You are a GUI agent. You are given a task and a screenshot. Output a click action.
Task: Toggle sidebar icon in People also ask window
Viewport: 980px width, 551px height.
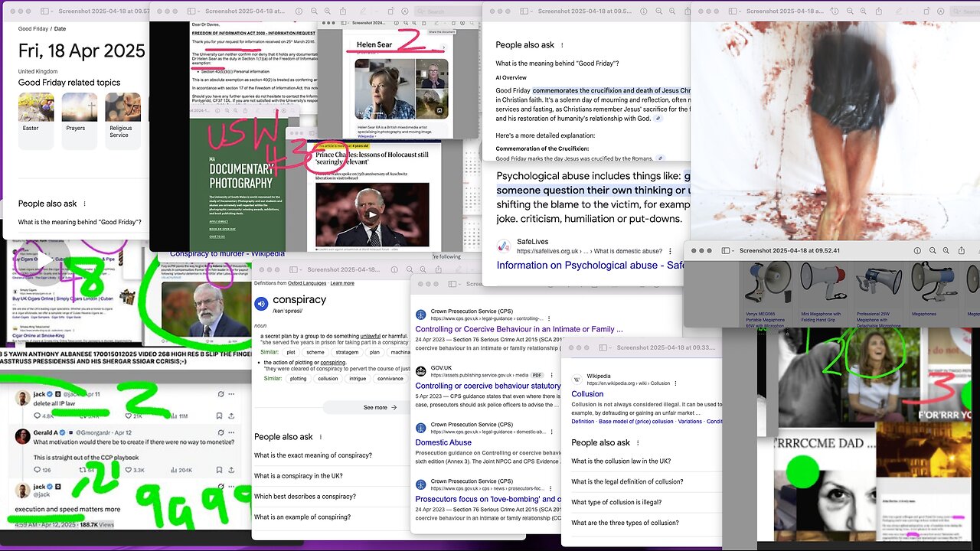pyautogui.click(x=524, y=11)
